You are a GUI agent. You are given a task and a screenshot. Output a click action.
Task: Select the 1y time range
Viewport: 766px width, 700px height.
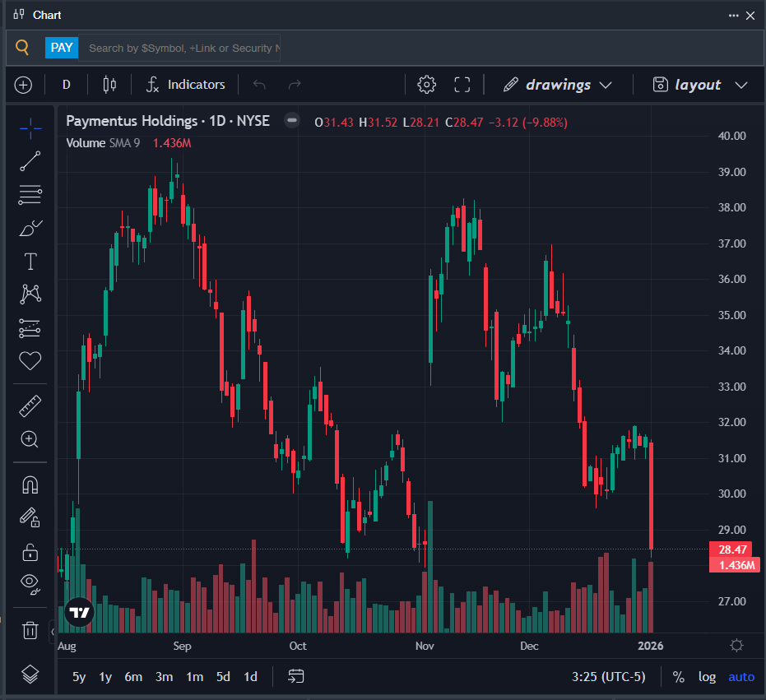[x=105, y=677]
